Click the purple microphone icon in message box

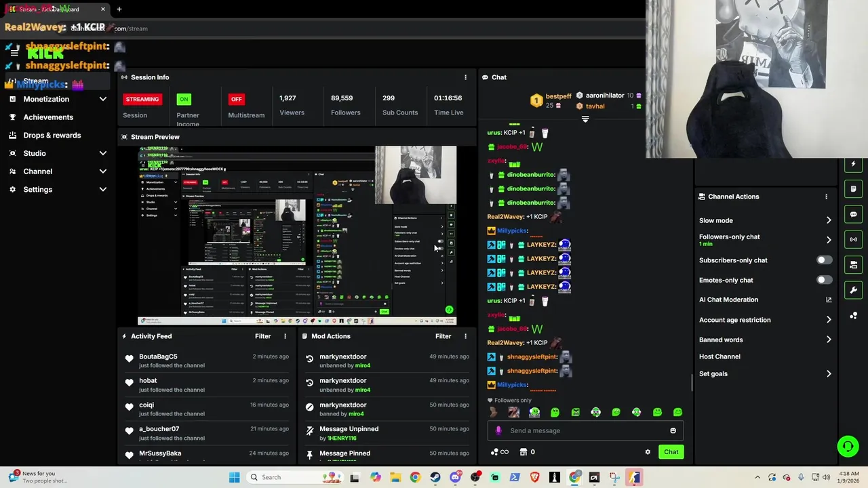(x=498, y=430)
